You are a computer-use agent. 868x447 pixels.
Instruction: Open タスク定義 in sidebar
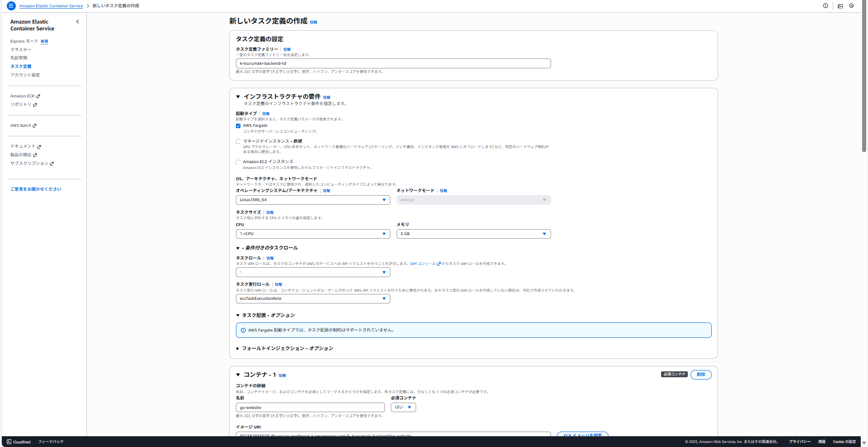point(21,67)
